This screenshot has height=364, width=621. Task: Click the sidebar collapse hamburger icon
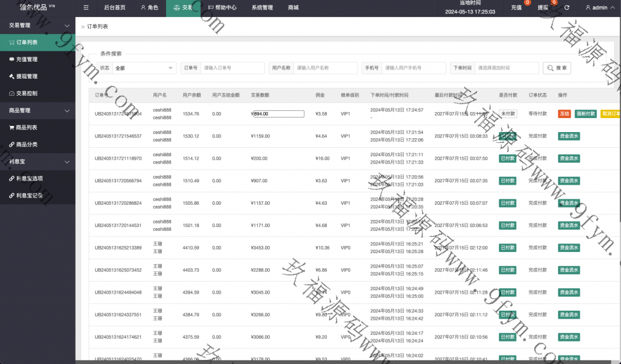point(86,8)
